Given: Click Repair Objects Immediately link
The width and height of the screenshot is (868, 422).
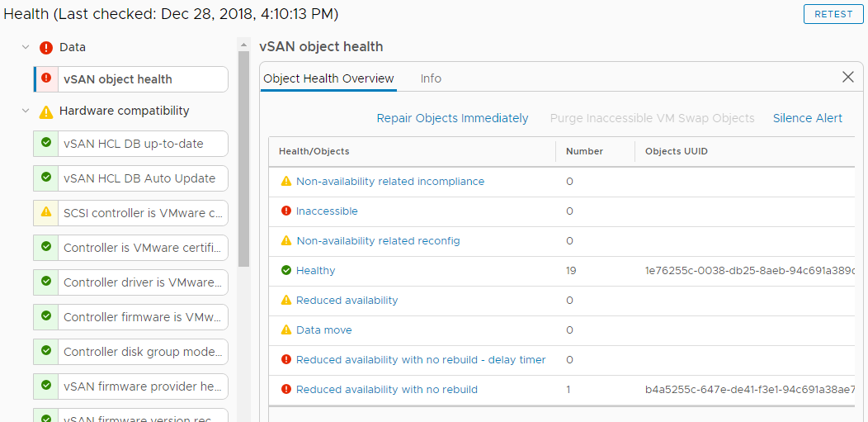Looking at the screenshot, I should 452,118.
